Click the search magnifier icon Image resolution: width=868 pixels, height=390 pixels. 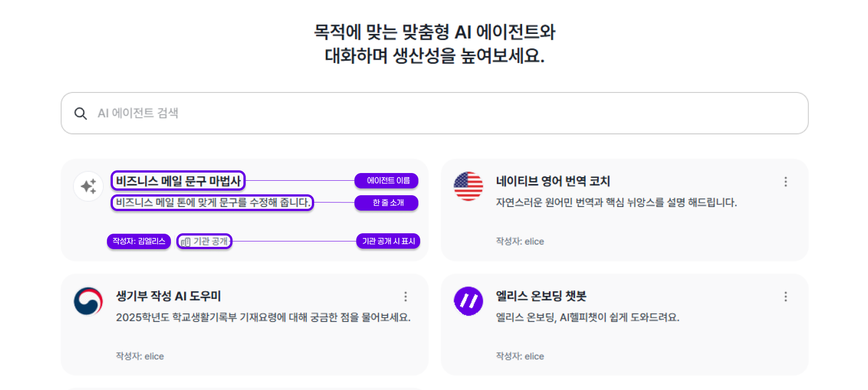[81, 113]
